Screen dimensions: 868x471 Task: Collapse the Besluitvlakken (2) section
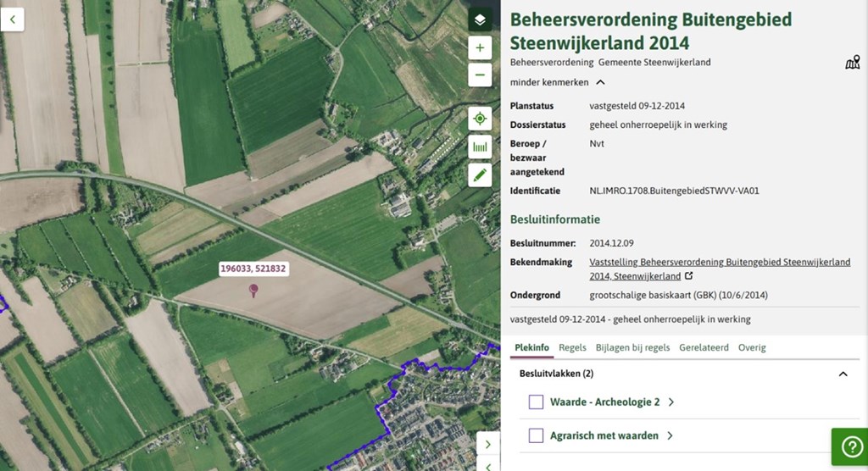[843, 374]
